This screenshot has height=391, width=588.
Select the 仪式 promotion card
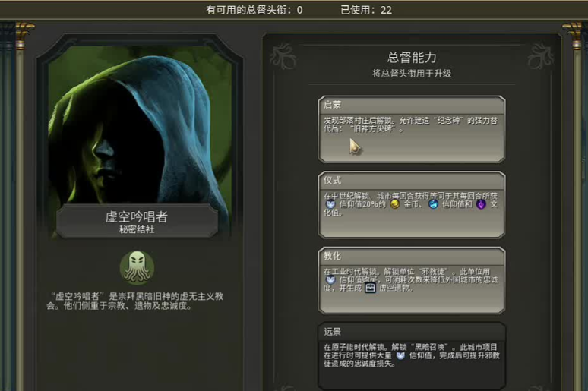412,205
